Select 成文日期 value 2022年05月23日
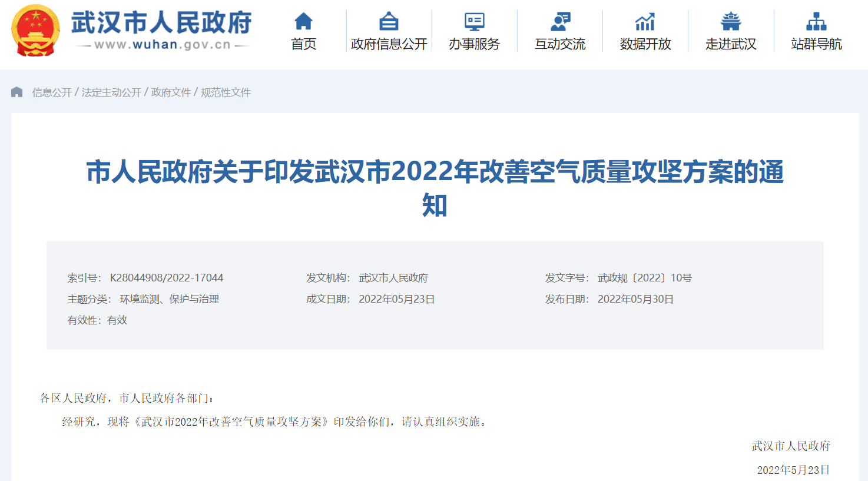The image size is (868, 481). coord(397,299)
